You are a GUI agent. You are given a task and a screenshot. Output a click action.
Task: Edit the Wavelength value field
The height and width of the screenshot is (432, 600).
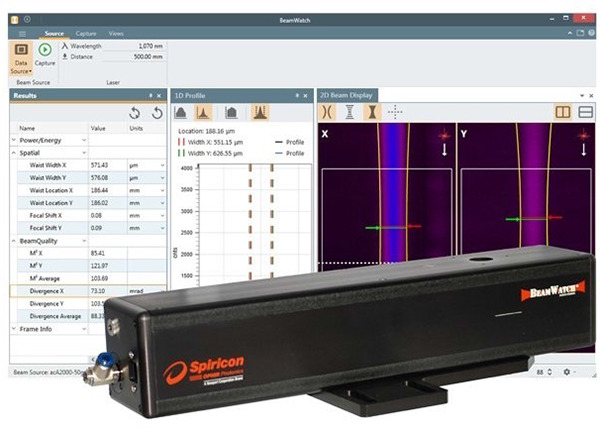(134, 46)
